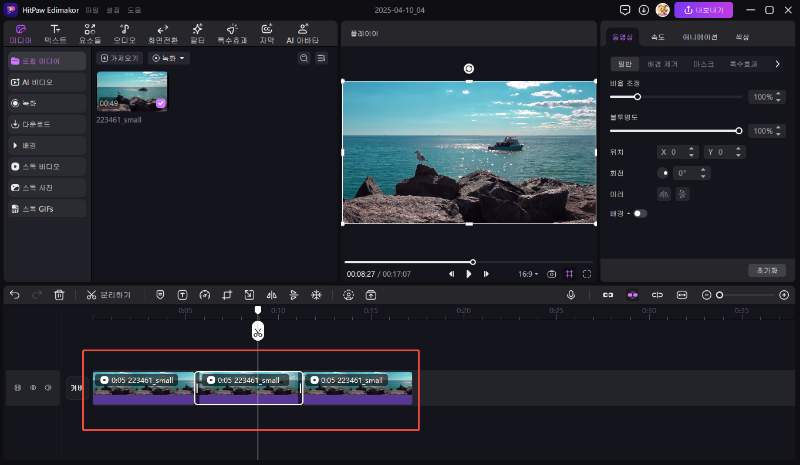Click the delete trash icon in timeline toolbar
Screen dimensions: 800x465
(x=59, y=295)
